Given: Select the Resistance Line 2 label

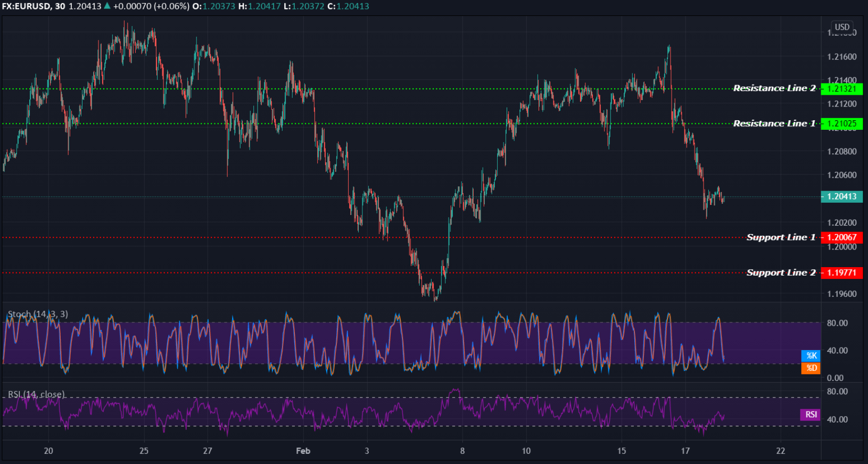Looking at the screenshot, I should 774,88.
